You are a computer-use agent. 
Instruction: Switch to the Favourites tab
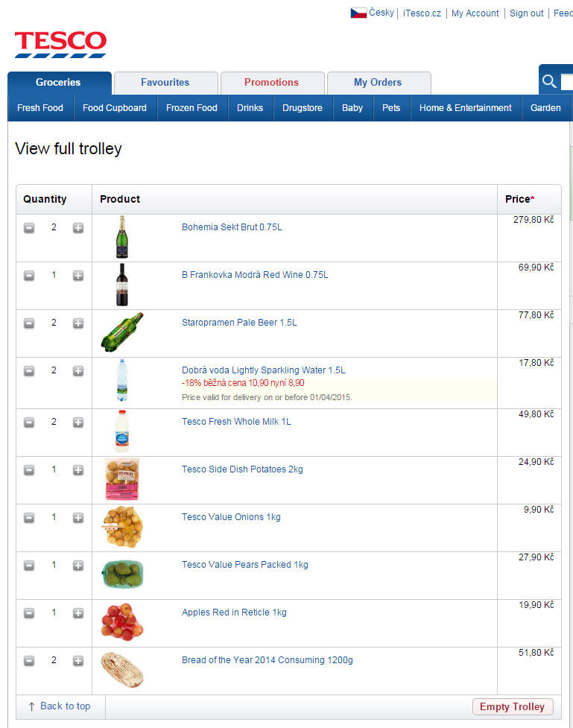click(165, 83)
